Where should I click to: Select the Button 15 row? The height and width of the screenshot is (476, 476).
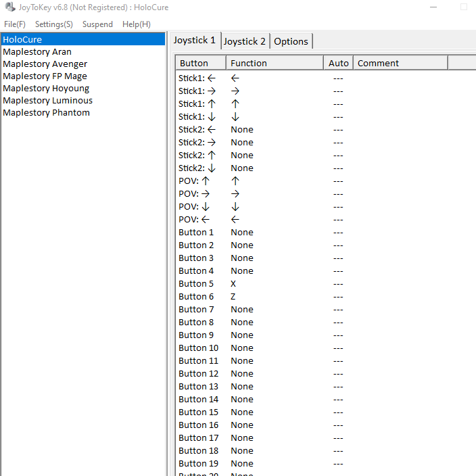325,412
